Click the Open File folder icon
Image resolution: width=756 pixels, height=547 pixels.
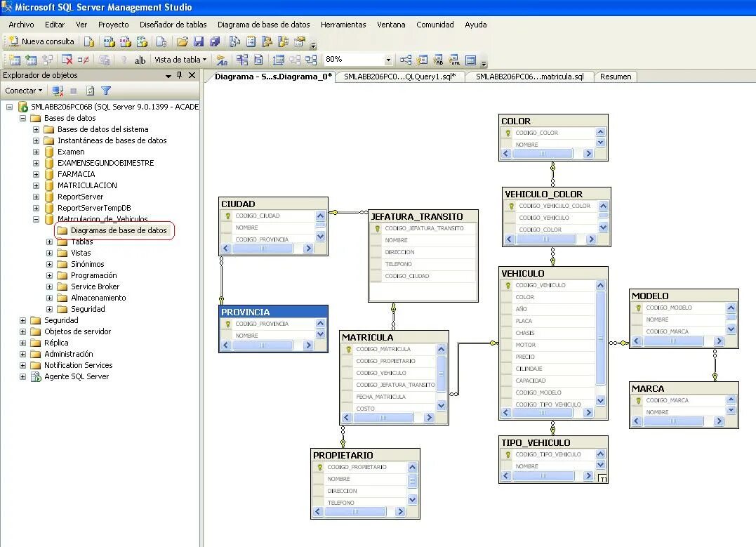(183, 42)
